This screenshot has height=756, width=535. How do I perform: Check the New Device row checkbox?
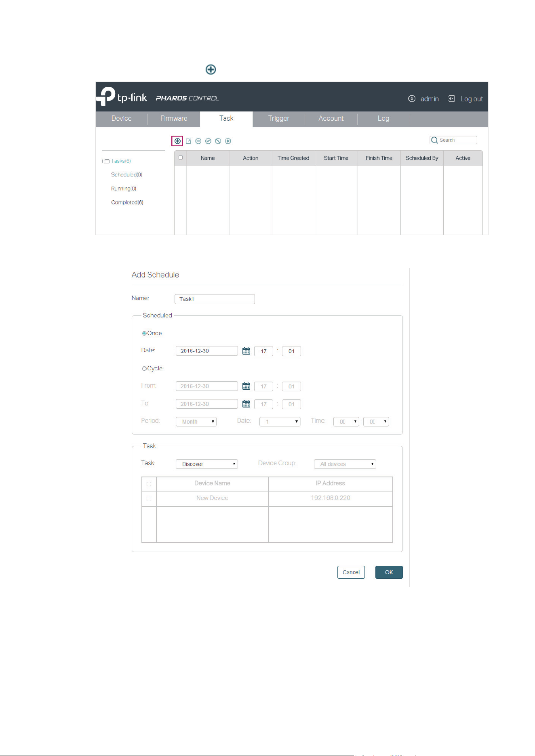[x=149, y=499]
